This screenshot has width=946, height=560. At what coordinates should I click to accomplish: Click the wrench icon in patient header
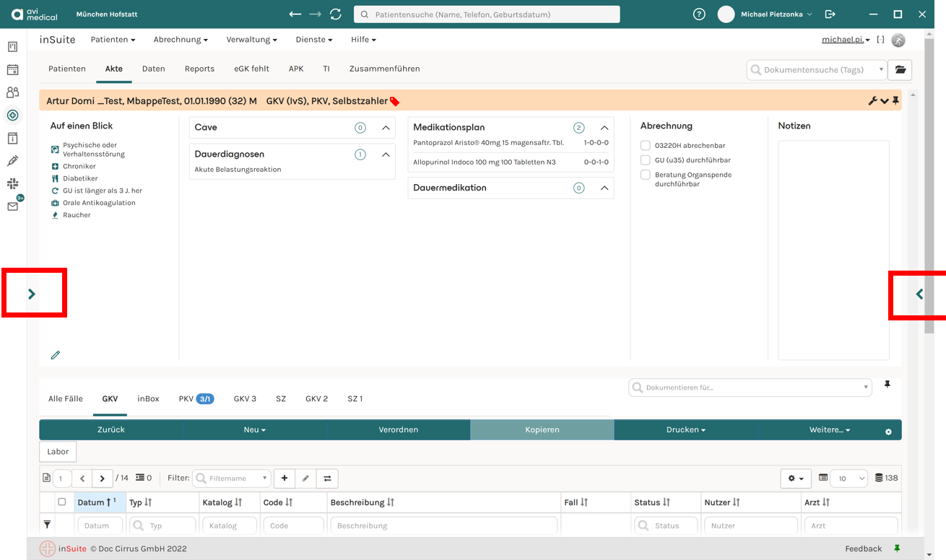coord(872,101)
